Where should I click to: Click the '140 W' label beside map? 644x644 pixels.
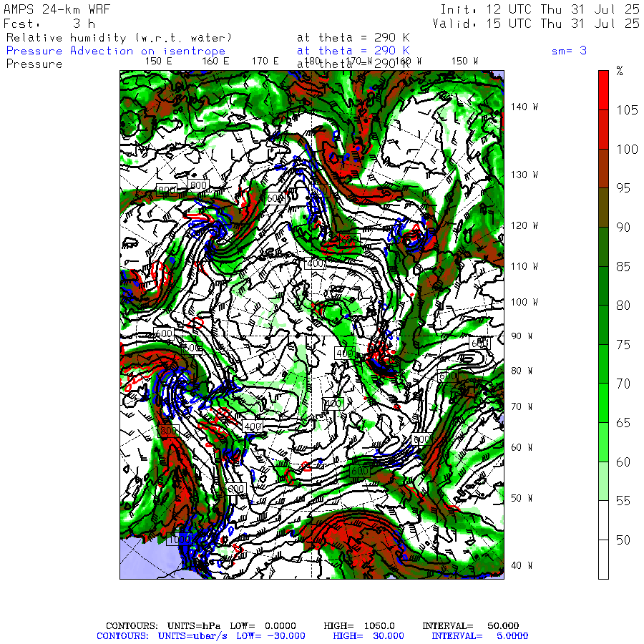pos(525,107)
